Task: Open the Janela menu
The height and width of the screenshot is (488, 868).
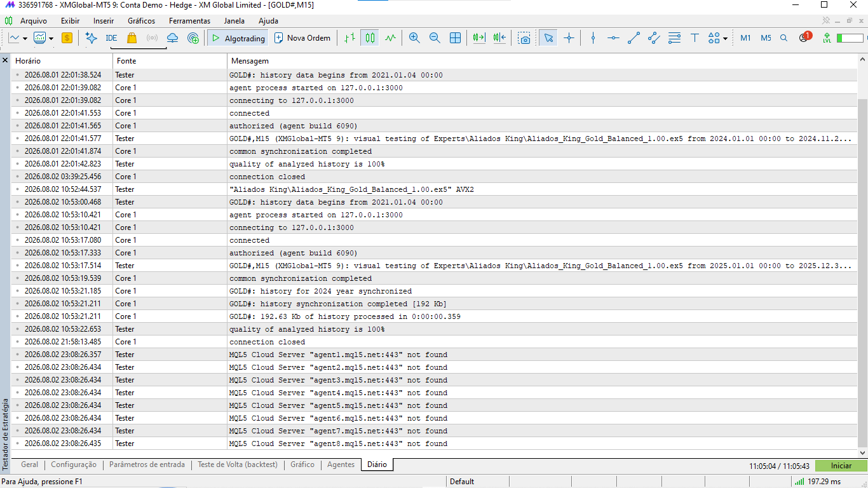Action: click(234, 21)
